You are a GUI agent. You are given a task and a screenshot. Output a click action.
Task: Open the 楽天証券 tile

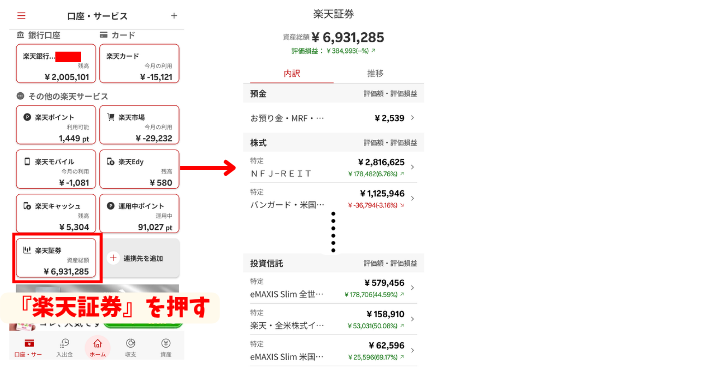tap(56, 258)
